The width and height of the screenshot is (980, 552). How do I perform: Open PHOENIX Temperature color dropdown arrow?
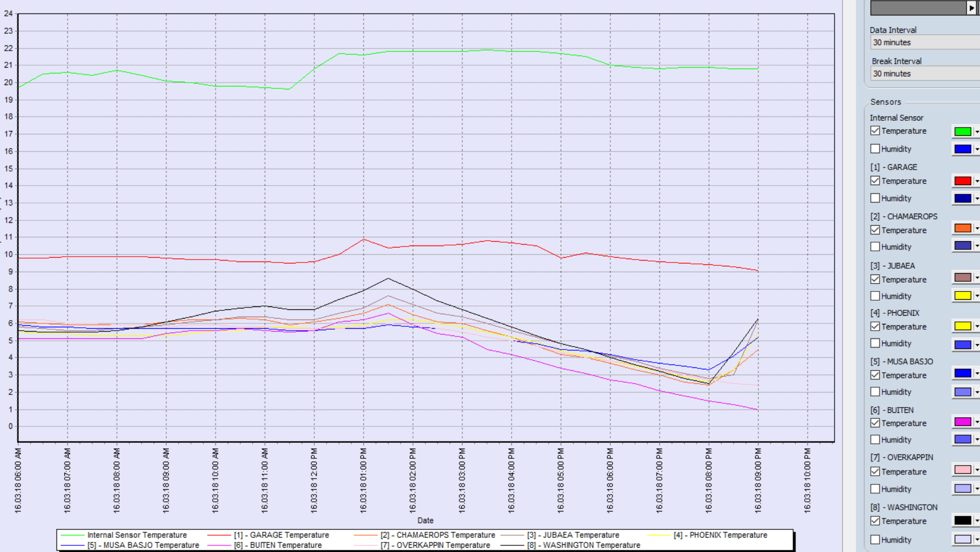(x=977, y=326)
